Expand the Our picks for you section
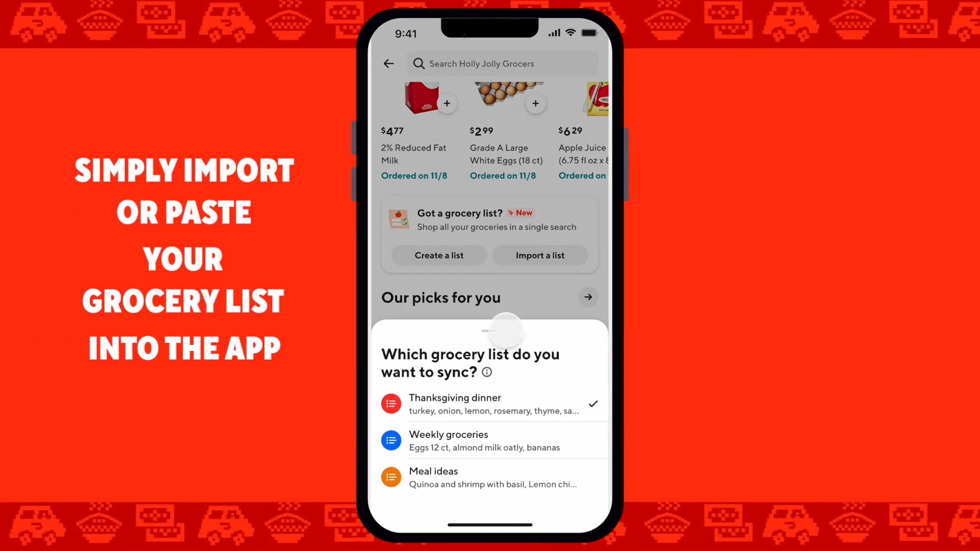This screenshot has height=551, width=980. click(x=587, y=297)
